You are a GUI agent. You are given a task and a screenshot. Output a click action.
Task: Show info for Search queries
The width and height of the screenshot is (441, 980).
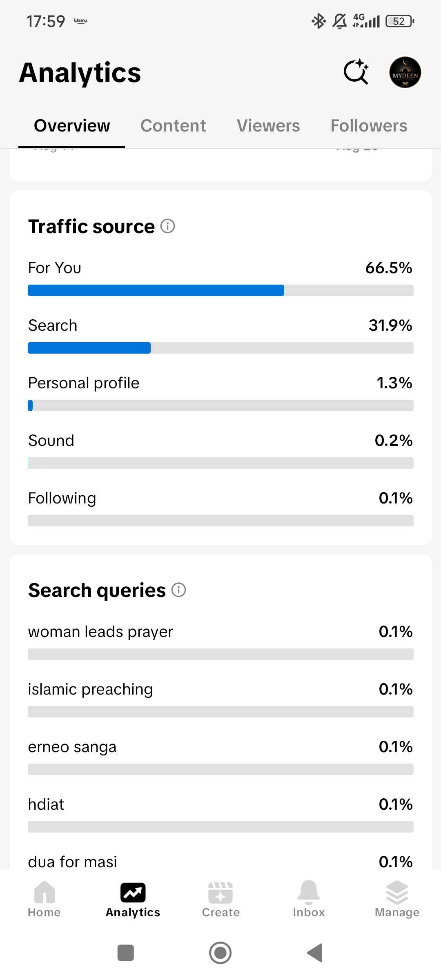pyautogui.click(x=178, y=590)
